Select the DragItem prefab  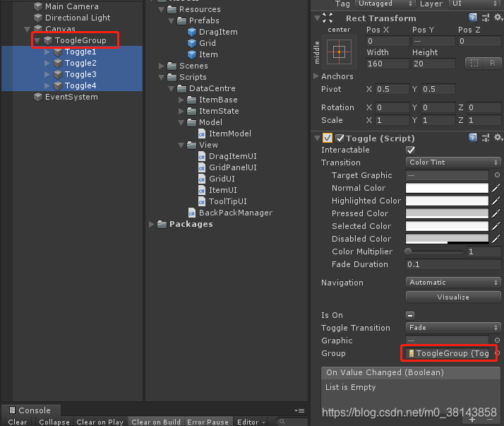pyautogui.click(x=212, y=32)
